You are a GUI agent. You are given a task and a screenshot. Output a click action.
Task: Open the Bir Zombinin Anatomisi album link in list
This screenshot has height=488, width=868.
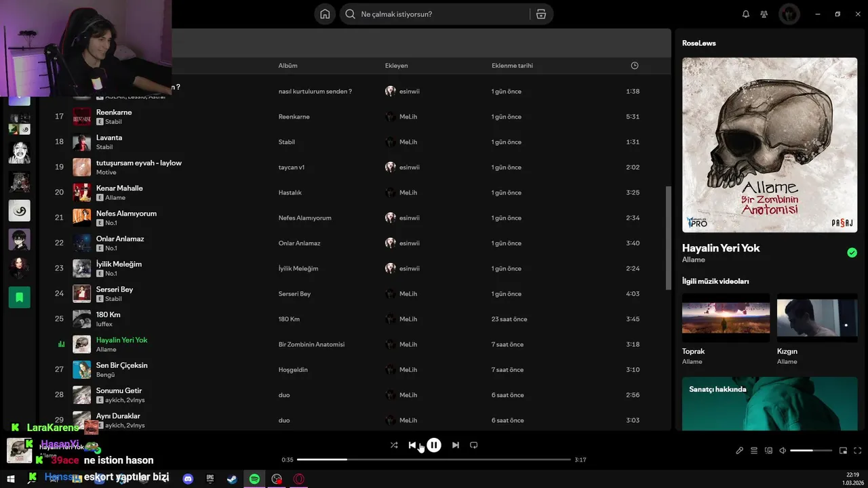point(311,344)
